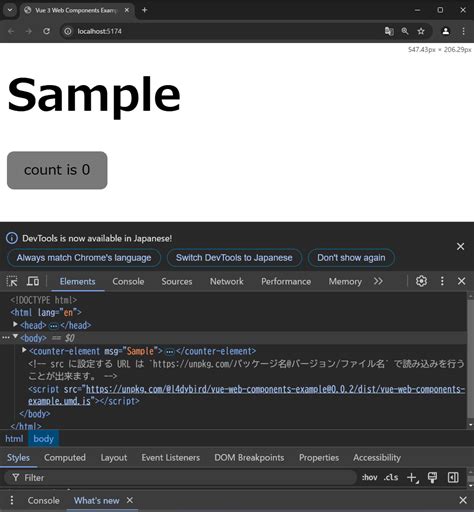Screen dimensions: 474x512
Task: Select the html lang="en" node
Action: pos(46,312)
